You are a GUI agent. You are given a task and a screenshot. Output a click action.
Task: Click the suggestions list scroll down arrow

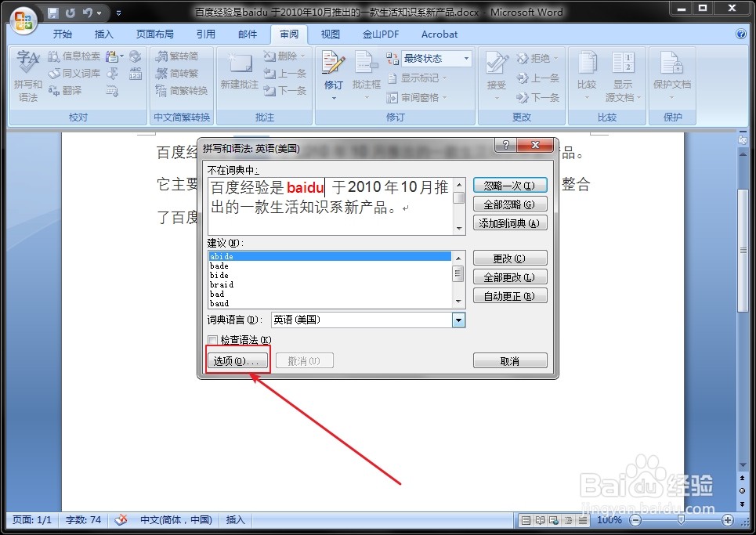pos(458,302)
